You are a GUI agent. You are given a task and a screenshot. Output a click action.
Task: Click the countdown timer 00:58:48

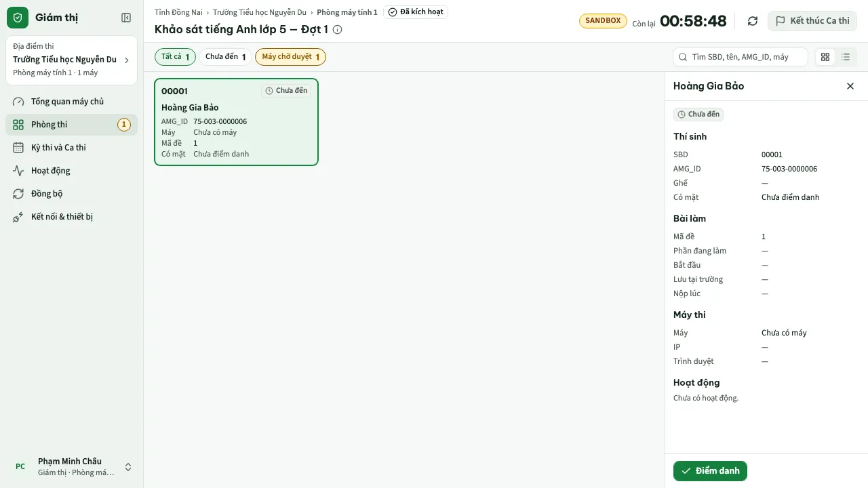pos(693,21)
